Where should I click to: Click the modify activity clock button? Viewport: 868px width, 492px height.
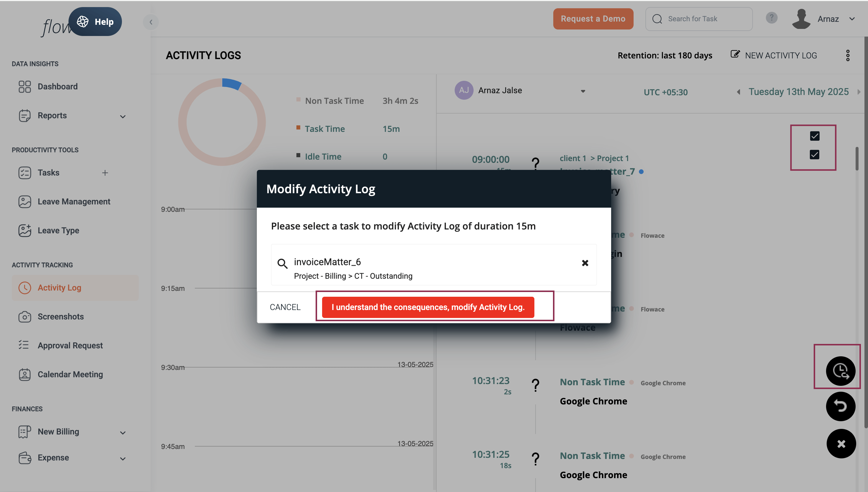pos(841,371)
